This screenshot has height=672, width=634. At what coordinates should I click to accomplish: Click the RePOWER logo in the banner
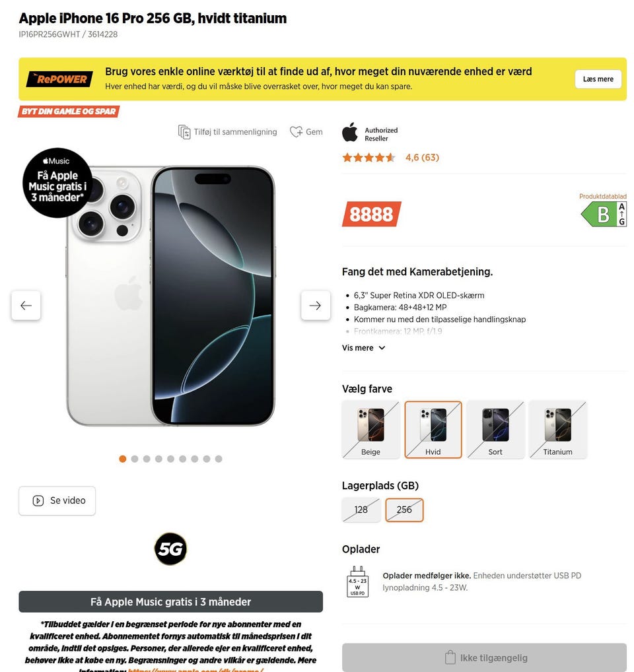59,79
